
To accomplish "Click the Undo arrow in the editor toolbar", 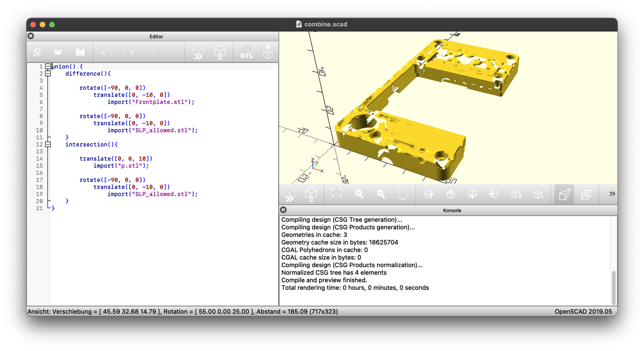I will (x=107, y=52).
